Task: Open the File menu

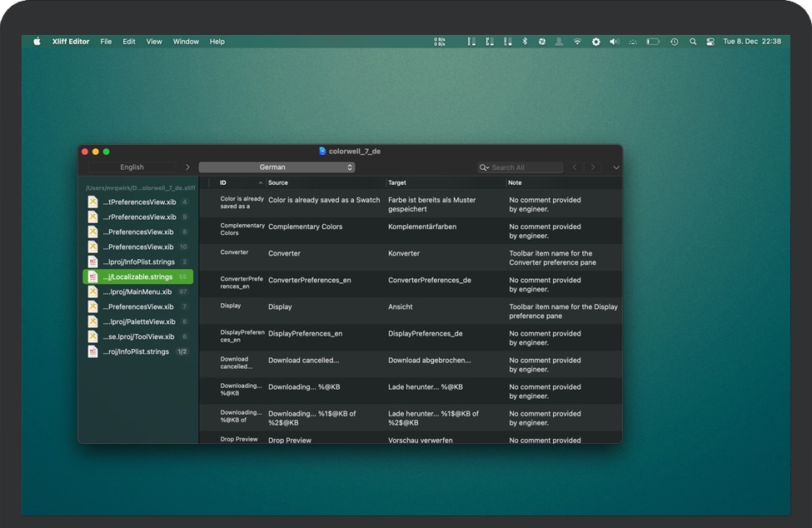Action: click(x=106, y=42)
